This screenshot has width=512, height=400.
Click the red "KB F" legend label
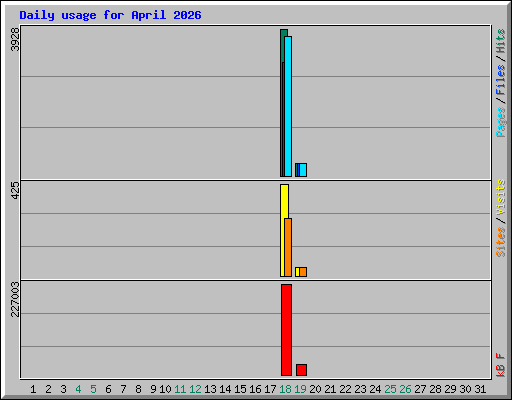(x=500, y=365)
